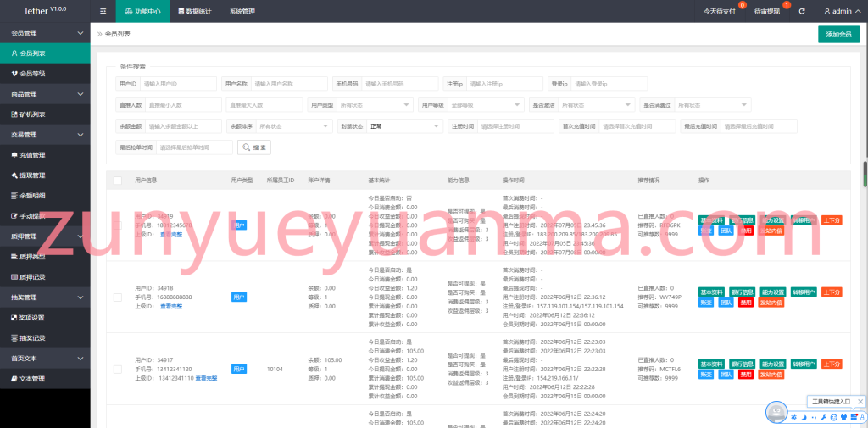Open 会员列表 in sidebar

[x=45, y=53]
